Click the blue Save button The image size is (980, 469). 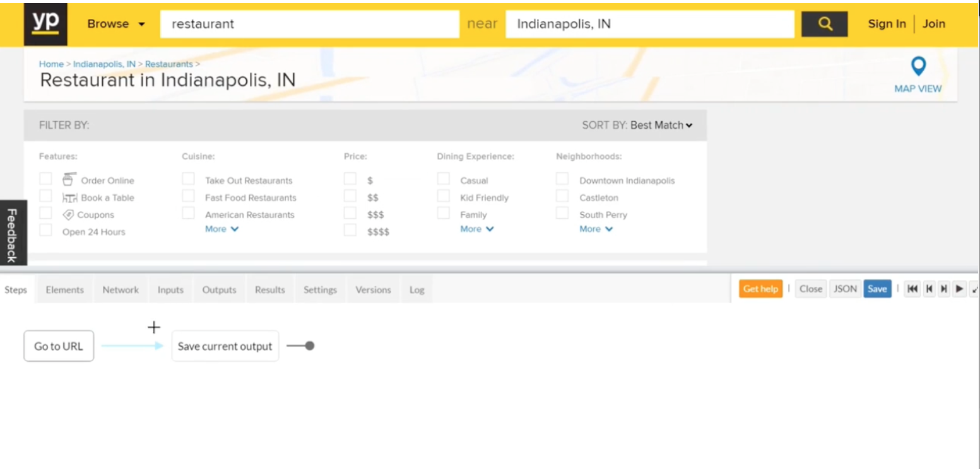pyautogui.click(x=877, y=289)
